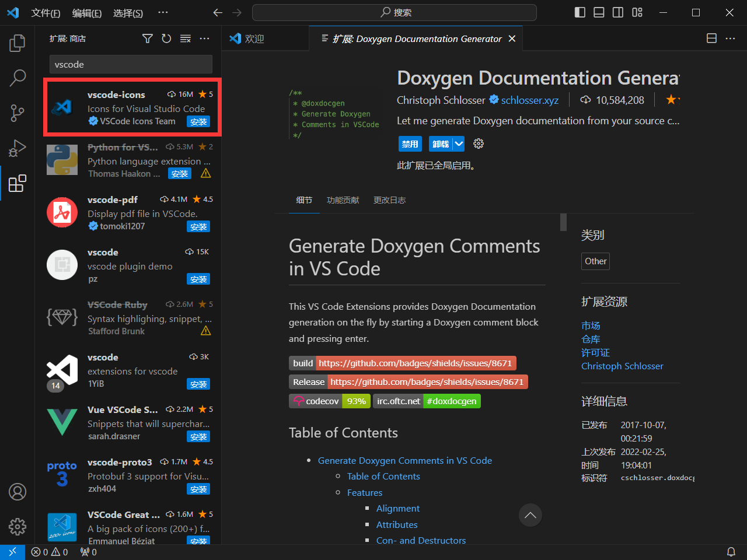The image size is (747, 560).
Task: Toggle primary side bar layout icon
Action: pyautogui.click(x=580, y=12)
